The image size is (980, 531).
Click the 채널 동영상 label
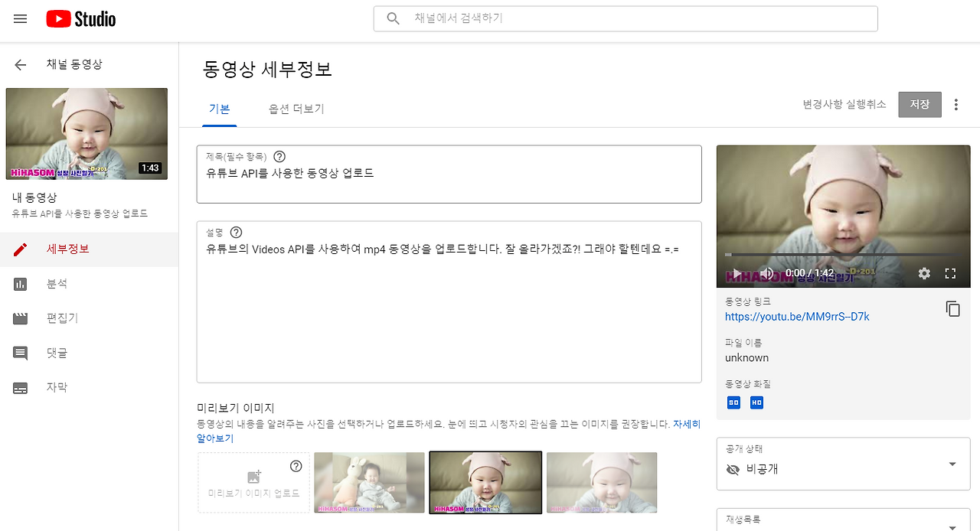tap(74, 65)
